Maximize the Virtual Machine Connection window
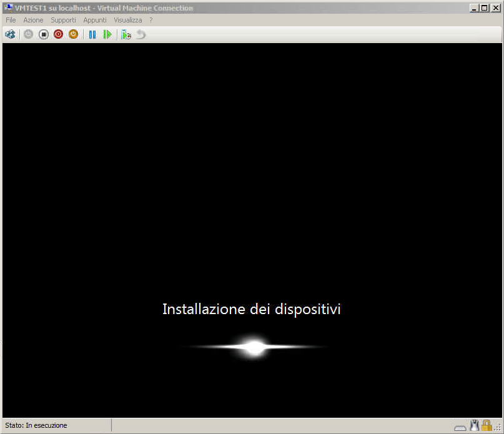Image resolution: width=504 pixels, height=434 pixels. pyautogui.click(x=485, y=8)
